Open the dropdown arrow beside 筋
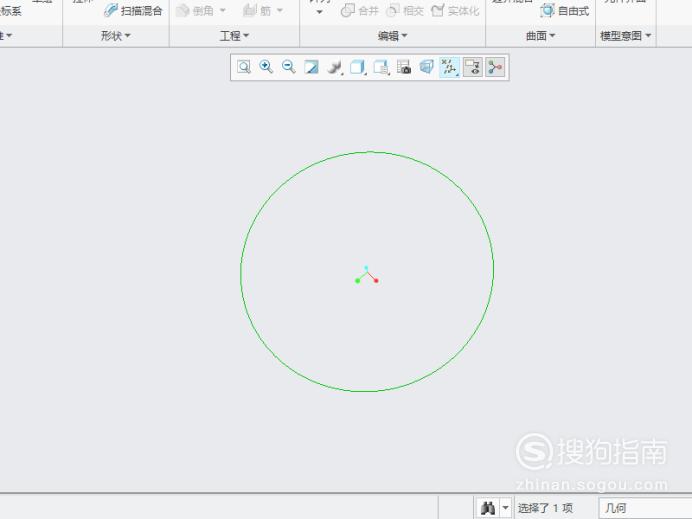This screenshot has height=519, width=692. pyautogui.click(x=280, y=10)
